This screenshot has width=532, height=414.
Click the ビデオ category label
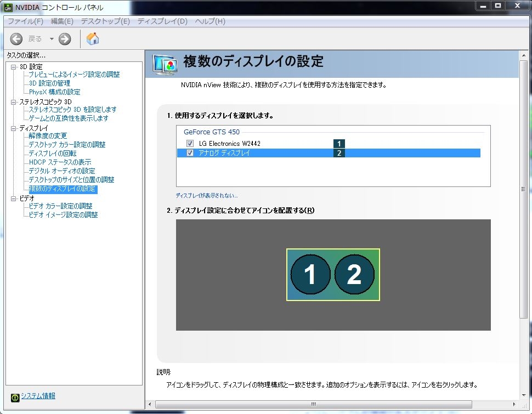(x=27, y=199)
